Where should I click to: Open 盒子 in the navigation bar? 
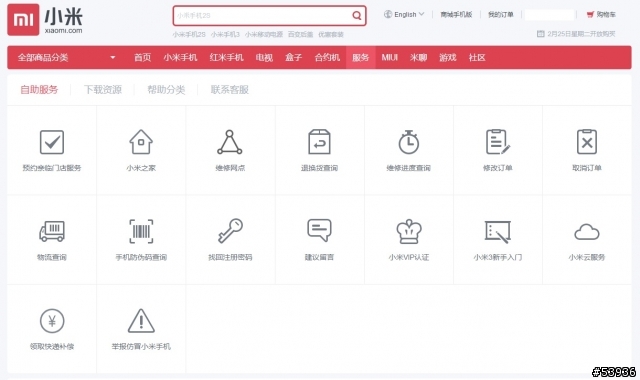293,58
